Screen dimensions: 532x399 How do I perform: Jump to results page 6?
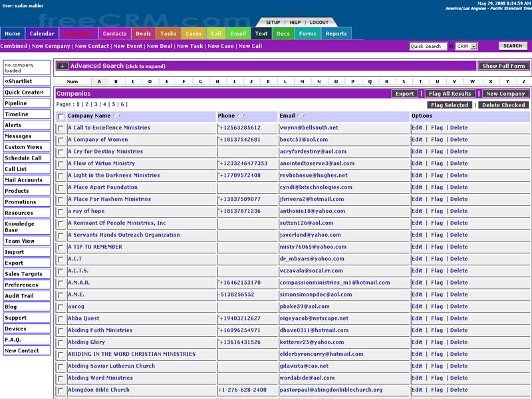(122, 104)
